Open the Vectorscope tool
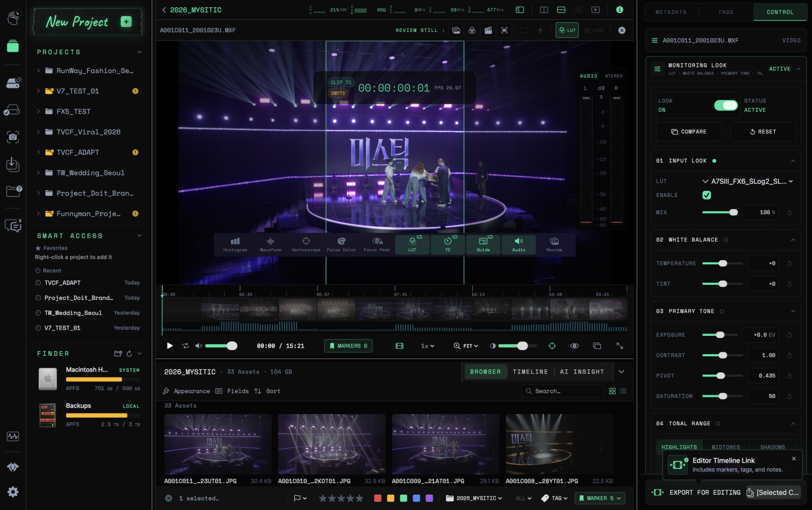 point(306,244)
